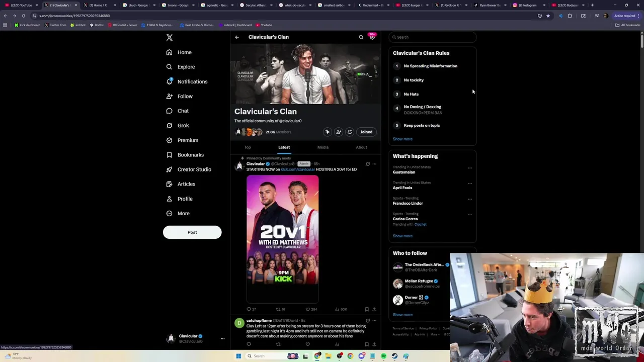
Task: Bookmark the pinned Clavicular post
Action: [367, 309]
